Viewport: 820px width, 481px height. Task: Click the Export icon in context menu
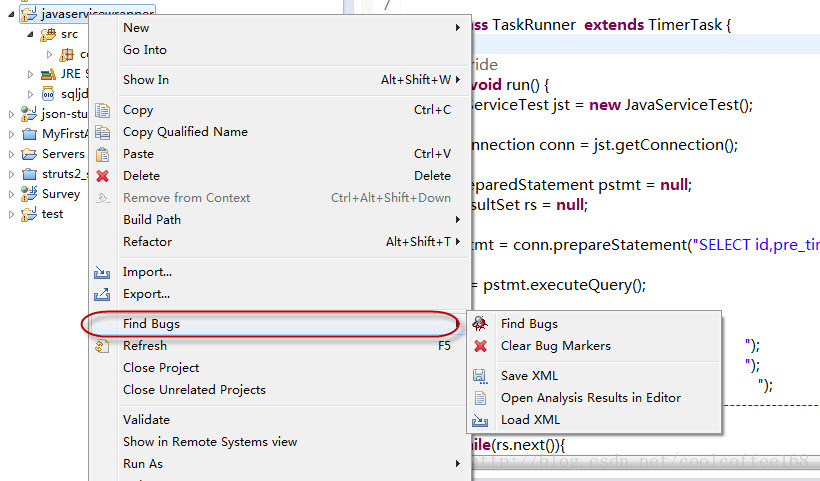(x=102, y=294)
